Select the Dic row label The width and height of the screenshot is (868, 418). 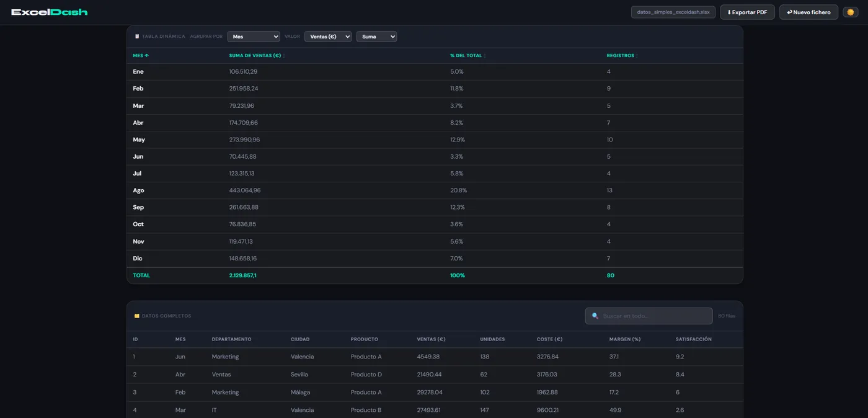137,258
